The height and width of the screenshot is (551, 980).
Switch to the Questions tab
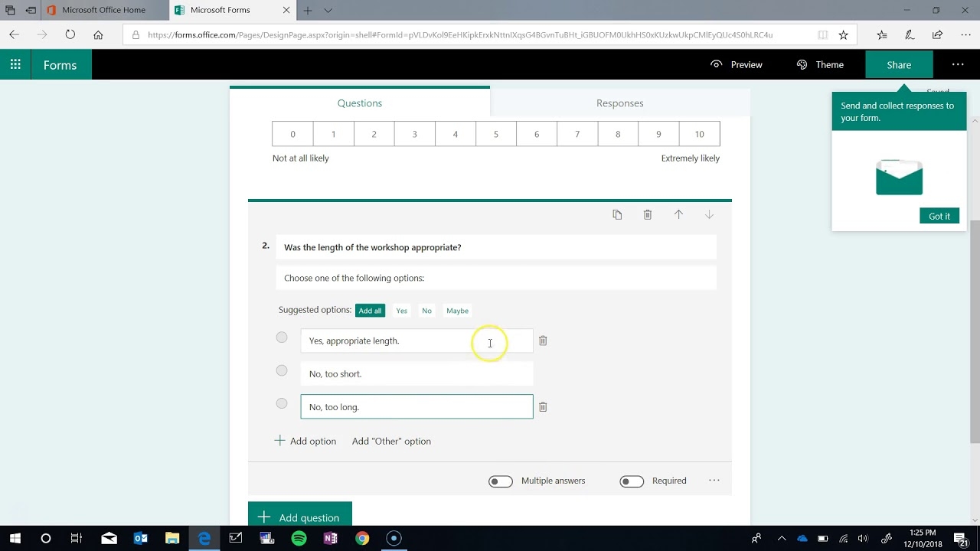coord(360,103)
